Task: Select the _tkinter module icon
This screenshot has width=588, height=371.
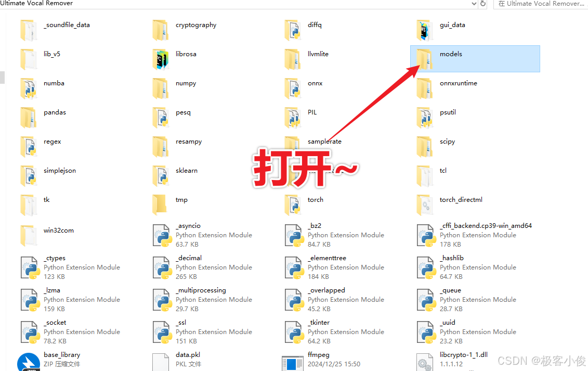Action: (x=294, y=332)
